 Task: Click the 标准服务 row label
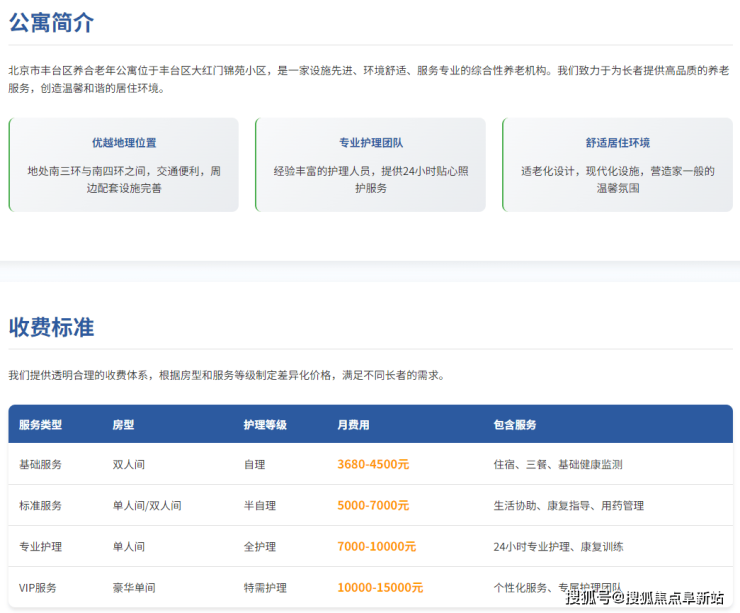click(x=40, y=506)
